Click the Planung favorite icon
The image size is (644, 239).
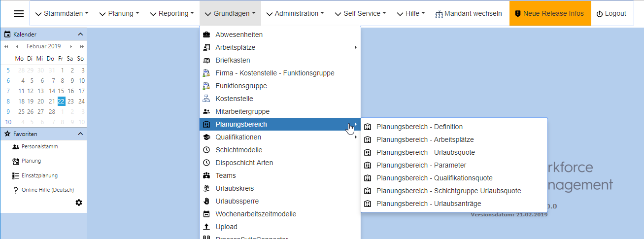point(16,161)
